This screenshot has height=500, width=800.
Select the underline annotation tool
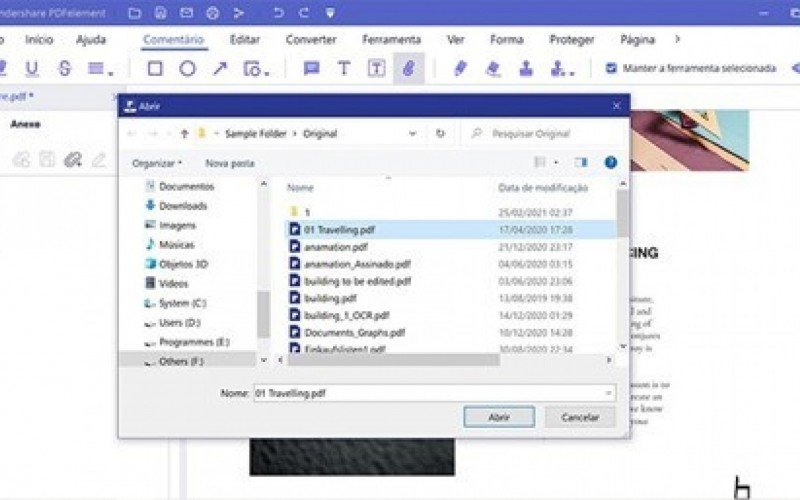click(32, 68)
